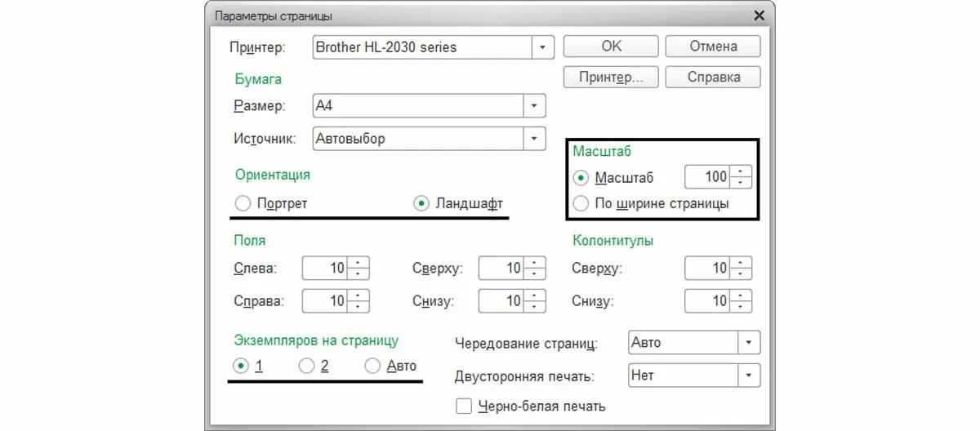Click OK to confirm page settings
Viewport: 980px width, 431px height.
coord(612,47)
